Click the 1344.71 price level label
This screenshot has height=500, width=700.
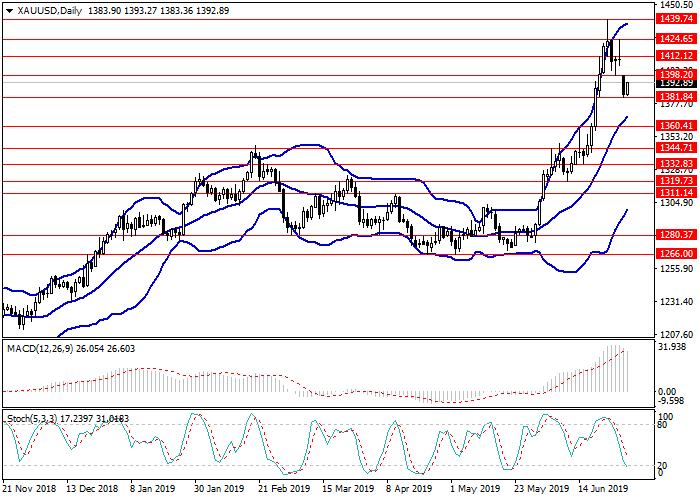(x=675, y=148)
